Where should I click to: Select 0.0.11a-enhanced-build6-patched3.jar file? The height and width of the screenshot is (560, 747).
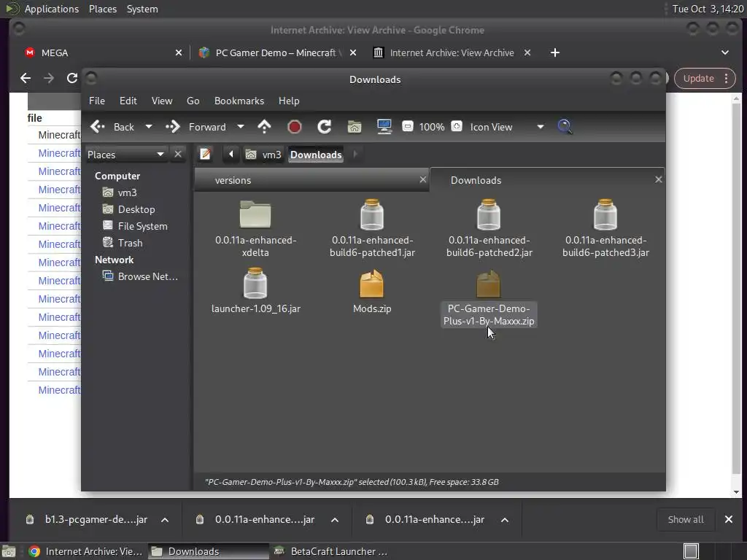coord(605,227)
